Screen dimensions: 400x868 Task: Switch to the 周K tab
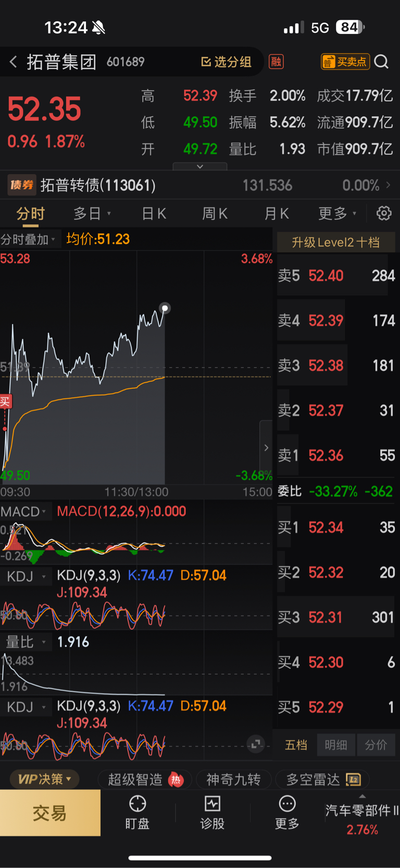pyautogui.click(x=215, y=214)
